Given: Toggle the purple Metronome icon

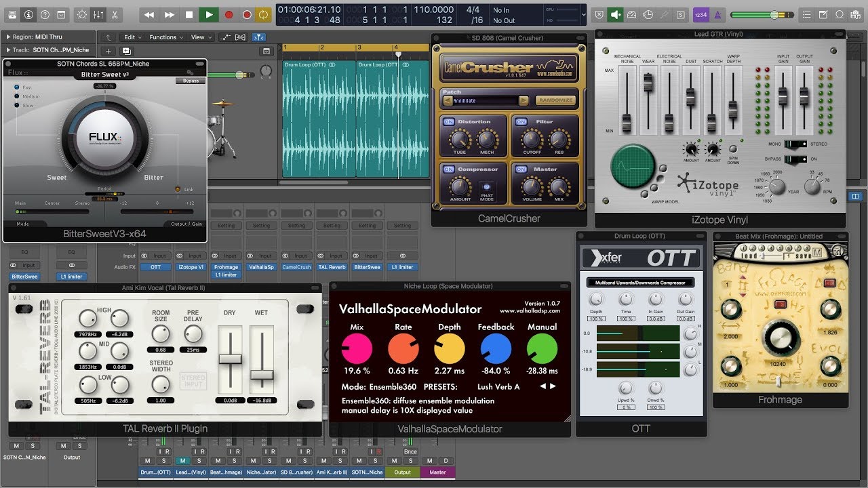Looking at the screenshot, I should point(717,14).
